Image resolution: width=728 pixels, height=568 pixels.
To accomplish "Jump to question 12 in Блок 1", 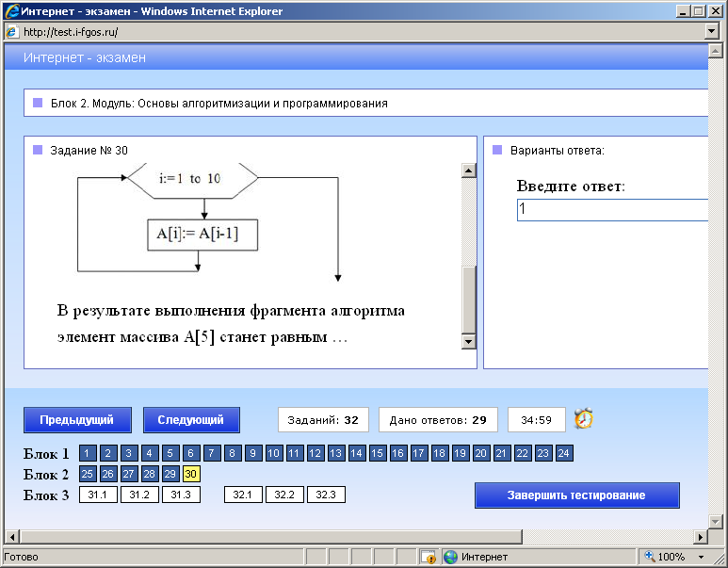I will coord(315,453).
